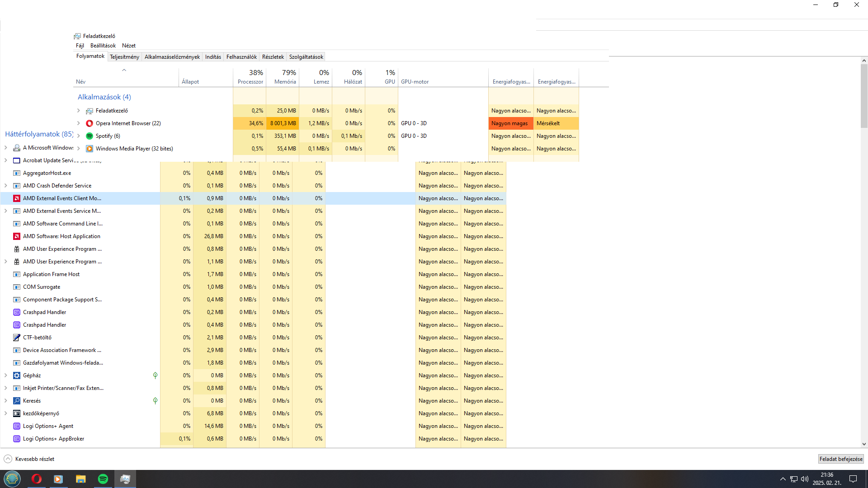This screenshot has height=488, width=868.
Task: Sort by Memória column header
Action: 283,77
